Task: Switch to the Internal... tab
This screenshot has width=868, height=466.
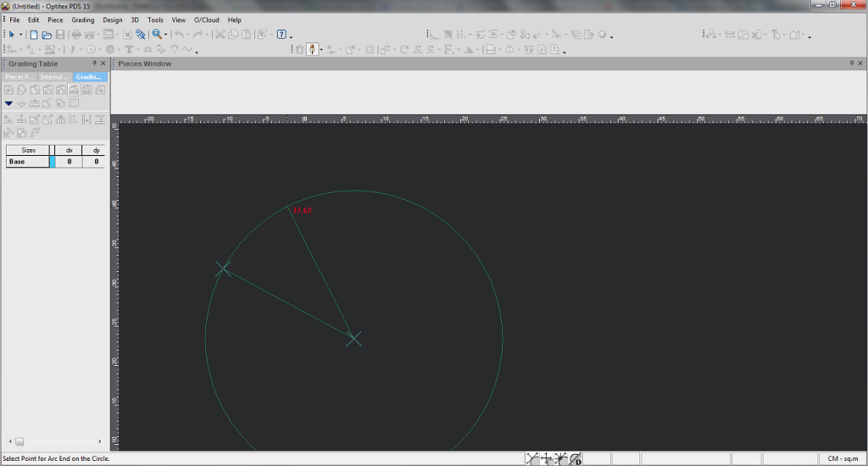Action: (55, 77)
